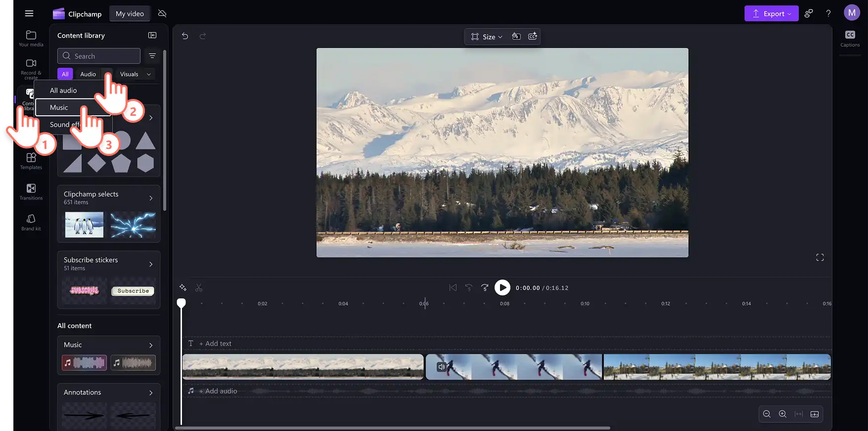This screenshot has width=868, height=431.
Task: Choose All audio from menu
Action: 63,91
